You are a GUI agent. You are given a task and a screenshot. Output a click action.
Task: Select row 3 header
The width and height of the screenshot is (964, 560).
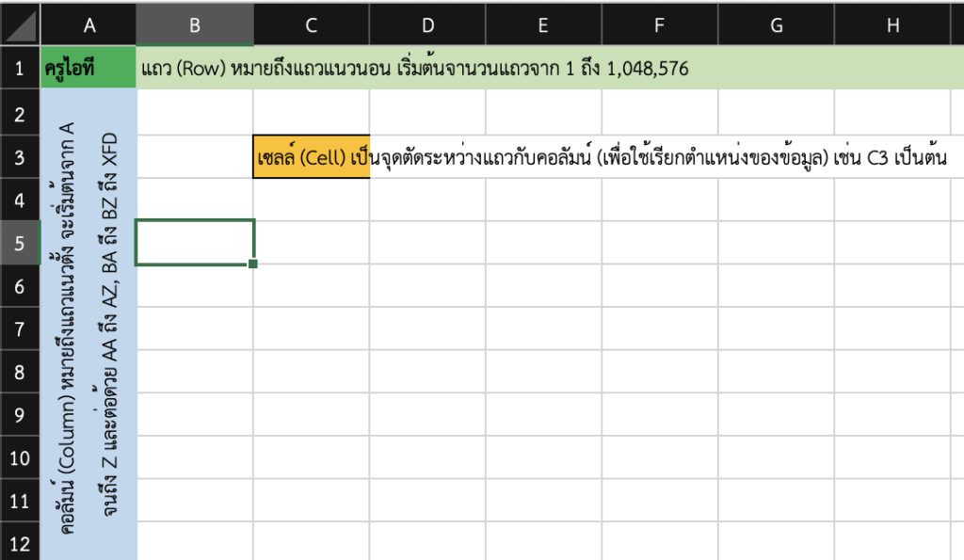[x=19, y=158]
